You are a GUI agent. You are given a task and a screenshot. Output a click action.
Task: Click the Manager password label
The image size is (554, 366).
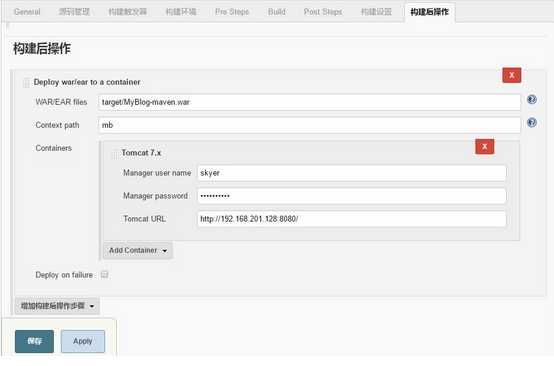(155, 196)
